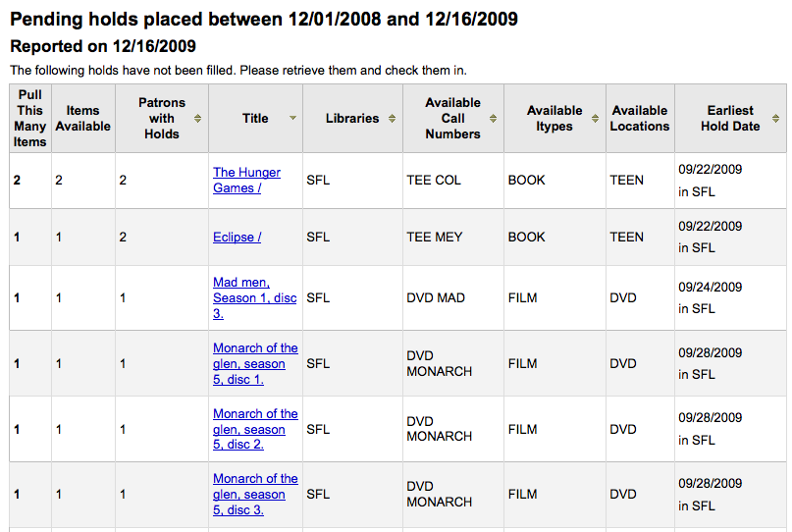Image resolution: width=792 pixels, height=532 pixels.
Task: Sort by Available Itypes arrows
Action: pyautogui.click(x=595, y=118)
